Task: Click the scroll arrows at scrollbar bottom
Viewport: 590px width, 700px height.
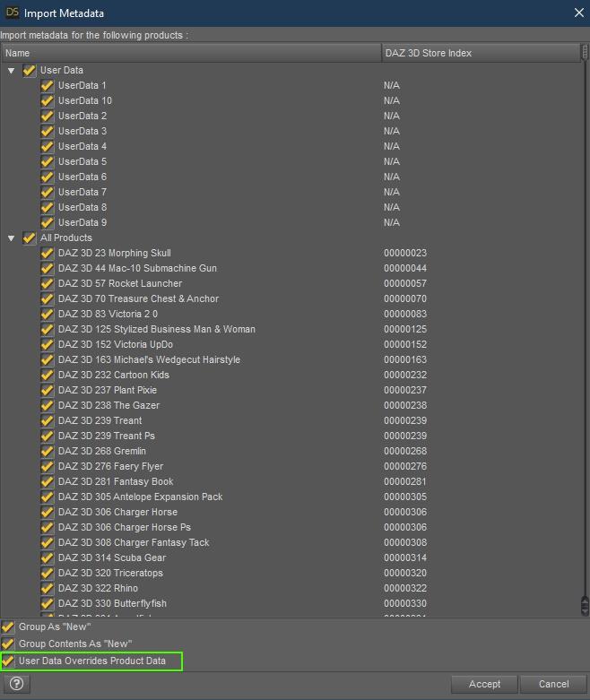Action: pyautogui.click(x=586, y=606)
